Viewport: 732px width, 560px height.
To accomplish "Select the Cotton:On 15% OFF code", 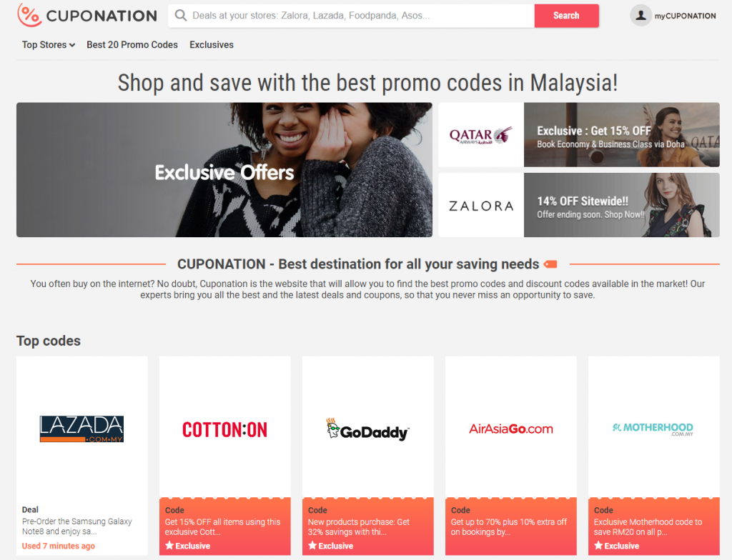I will click(x=225, y=526).
